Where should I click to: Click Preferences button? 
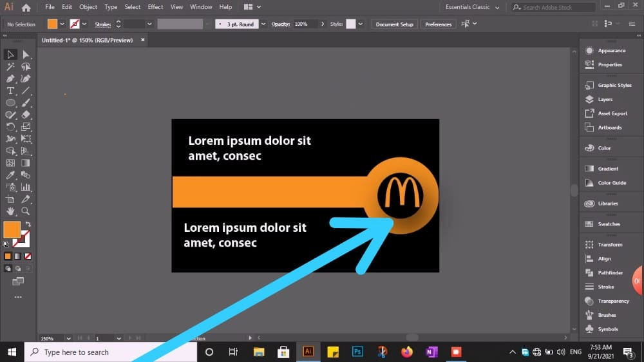coord(438,24)
